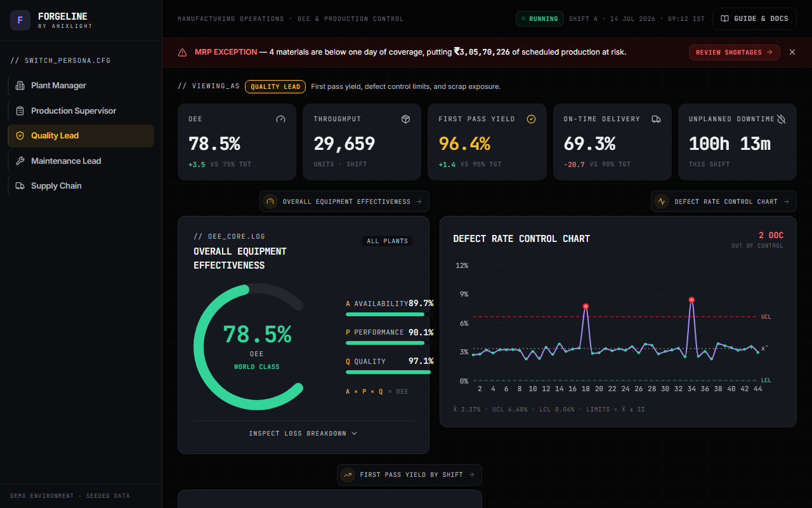This screenshot has height=508, width=812.
Task: Open the Unplanned Downtime 100h 13m card
Action: pyautogui.click(x=737, y=142)
